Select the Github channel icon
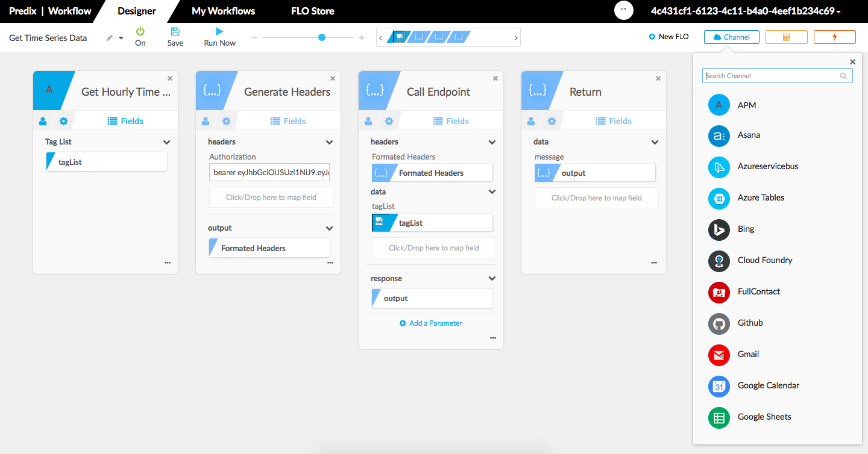 (x=719, y=323)
